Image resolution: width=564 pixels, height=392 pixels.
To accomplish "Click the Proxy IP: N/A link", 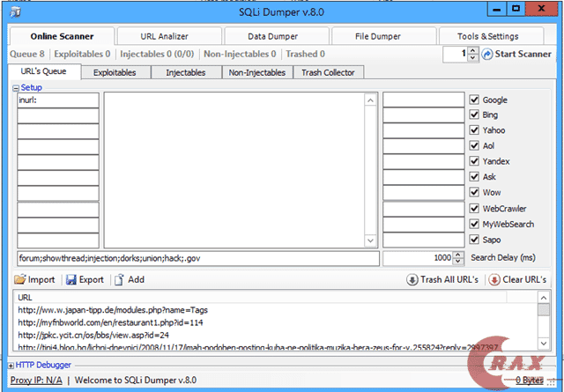I will [36, 381].
